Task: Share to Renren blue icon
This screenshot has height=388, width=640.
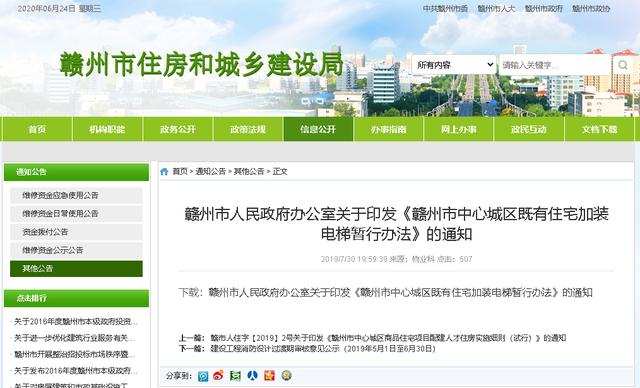Action: [252, 376]
